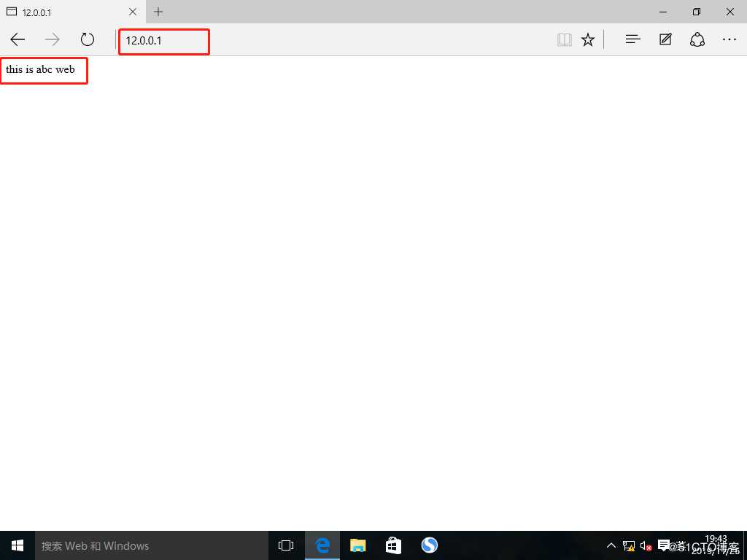Open the Action Center notifications icon
Image resolution: width=747 pixels, height=560 pixels.
tap(663, 545)
